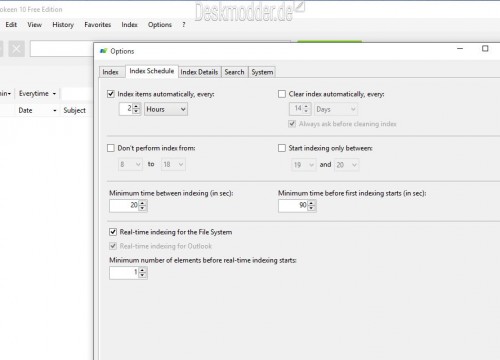Open the History menu

click(63, 25)
